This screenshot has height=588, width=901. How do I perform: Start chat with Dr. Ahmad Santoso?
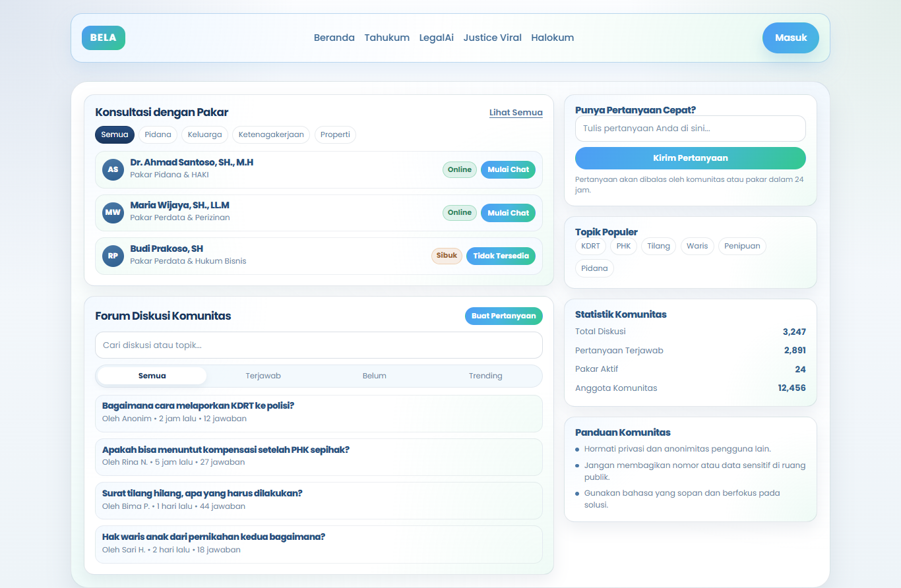click(x=508, y=169)
